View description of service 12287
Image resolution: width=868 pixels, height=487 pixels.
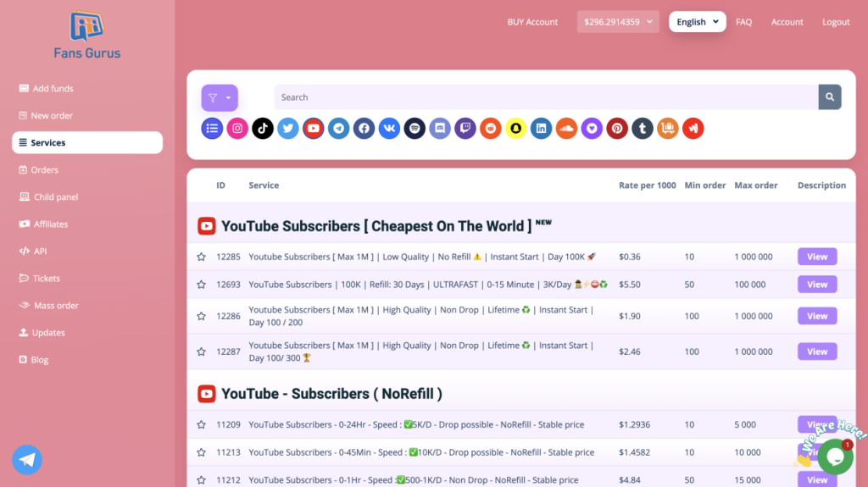click(817, 351)
